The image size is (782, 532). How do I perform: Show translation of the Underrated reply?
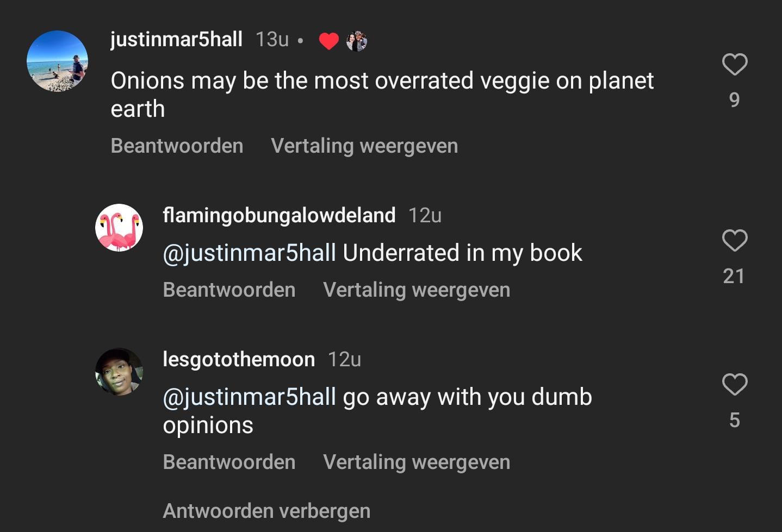click(x=417, y=290)
